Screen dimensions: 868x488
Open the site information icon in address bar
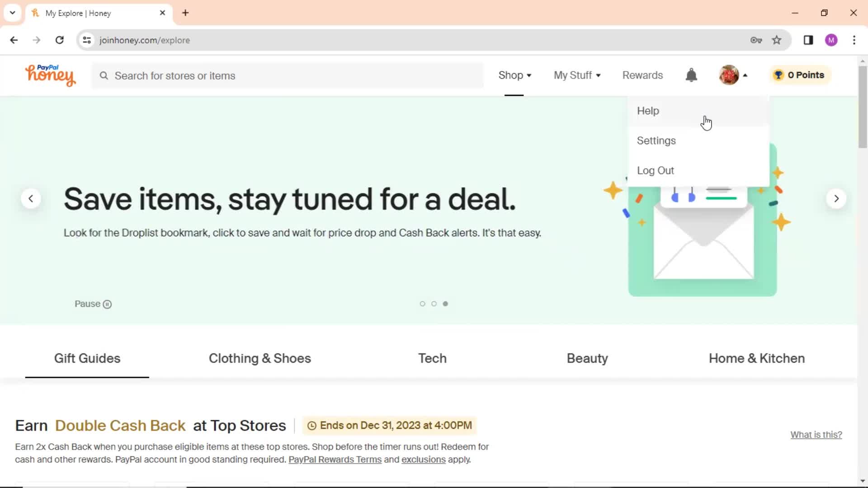[87, 40]
